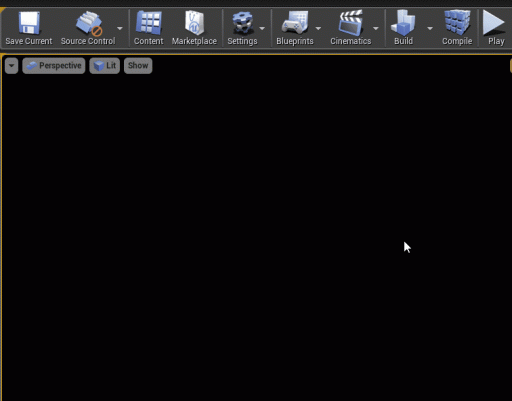Click the Blueprints gamepad icon
The width and height of the screenshot is (512, 401).
pyautogui.click(x=295, y=23)
